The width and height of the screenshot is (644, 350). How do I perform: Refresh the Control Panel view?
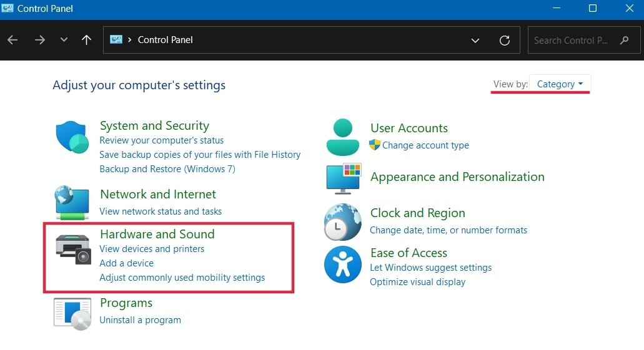504,40
